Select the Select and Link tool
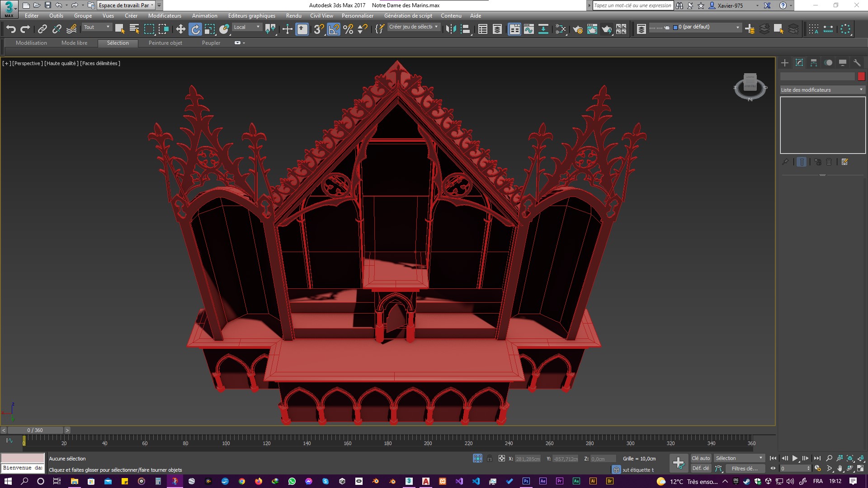 pos(42,29)
